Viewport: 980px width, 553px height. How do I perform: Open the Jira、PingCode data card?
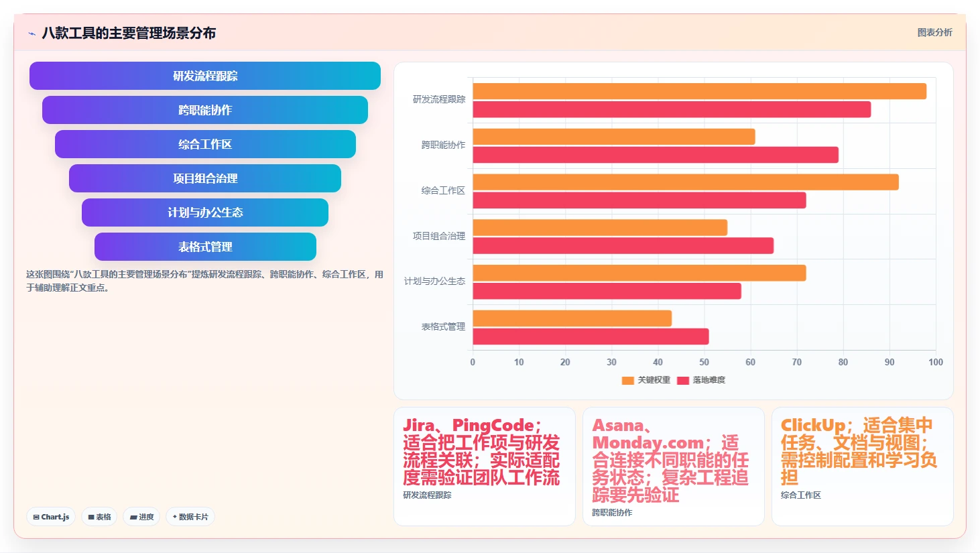coord(485,467)
